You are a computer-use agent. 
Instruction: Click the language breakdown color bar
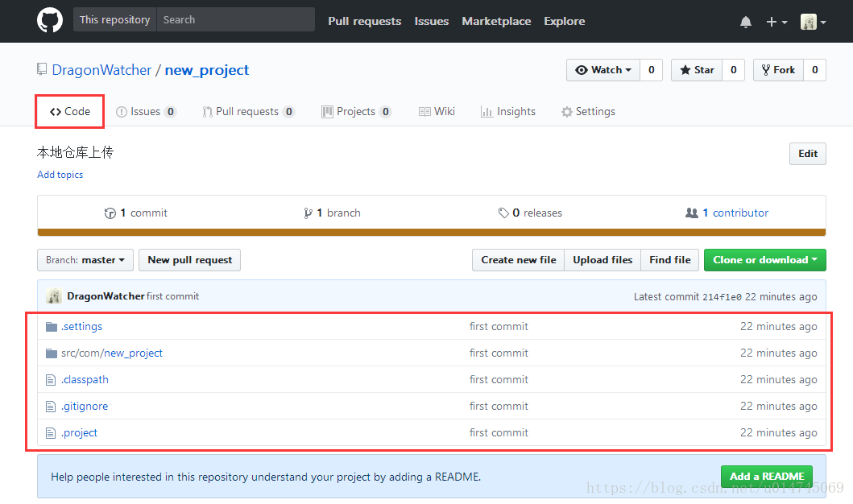[x=432, y=232]
